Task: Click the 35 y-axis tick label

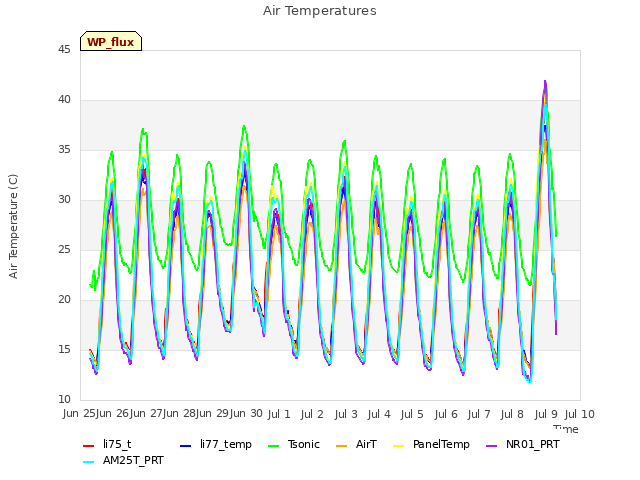Action: [64, 149]
